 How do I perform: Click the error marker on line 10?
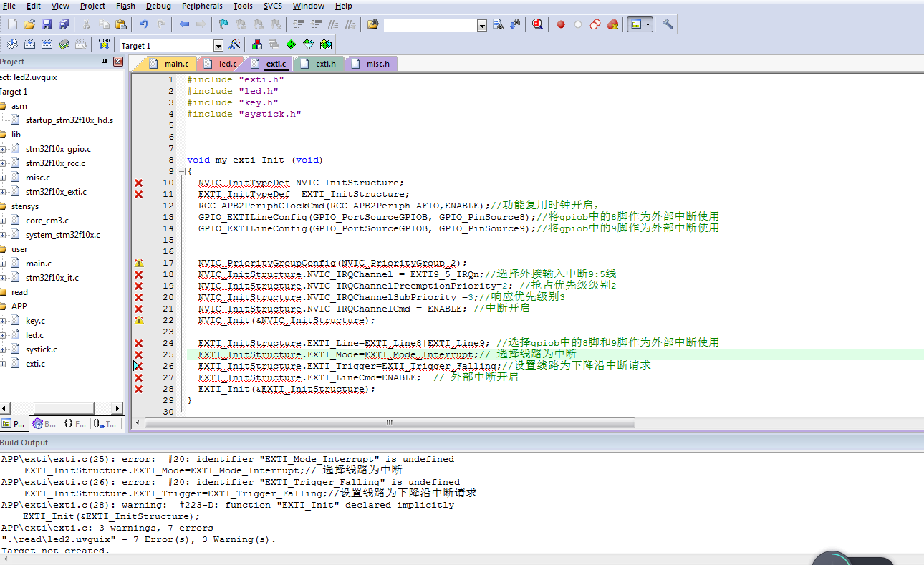click(x=139, y=183)
